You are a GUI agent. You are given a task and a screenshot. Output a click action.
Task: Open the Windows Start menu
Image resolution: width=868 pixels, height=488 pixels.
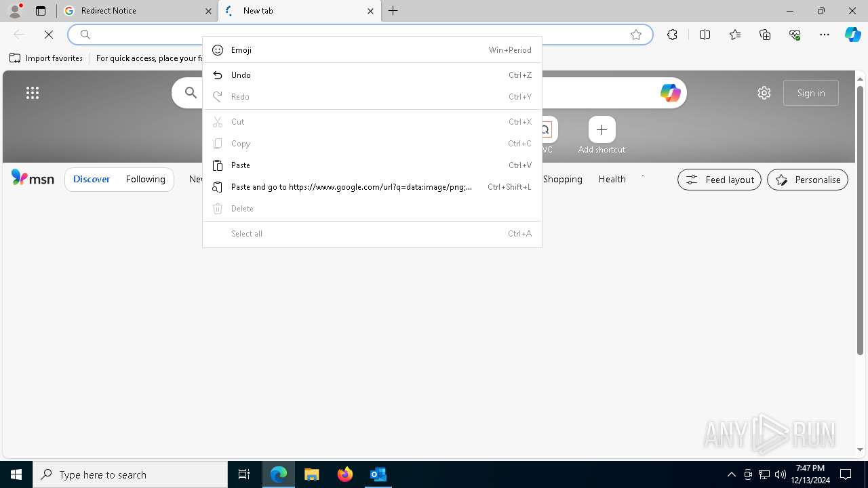point(16,474)
